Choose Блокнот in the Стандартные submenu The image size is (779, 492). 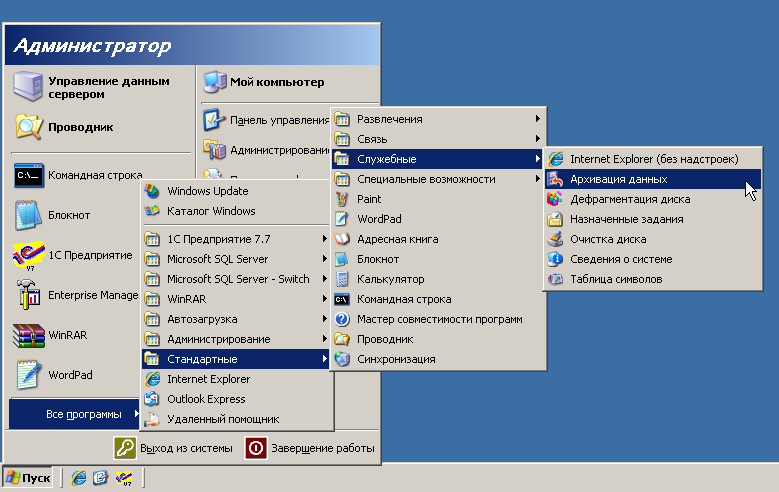[x=438, y=259]
